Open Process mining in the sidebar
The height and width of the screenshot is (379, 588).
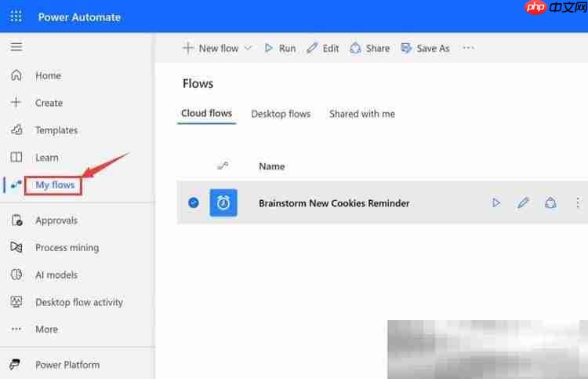[67, 248]
